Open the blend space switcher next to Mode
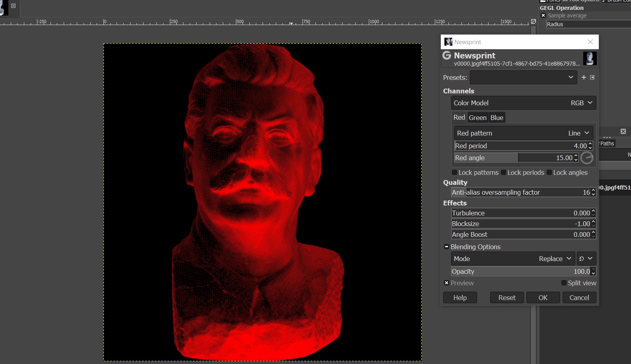 [586, 259]
